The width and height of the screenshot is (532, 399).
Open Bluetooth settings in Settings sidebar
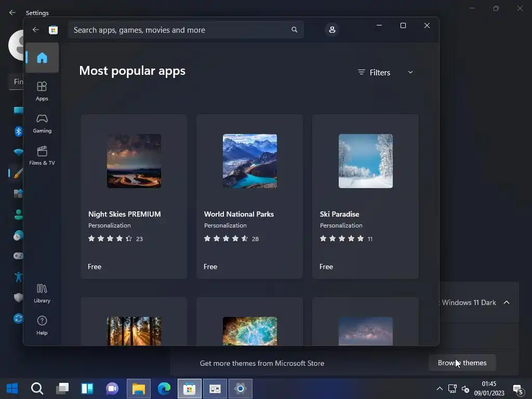coord(19,131)
